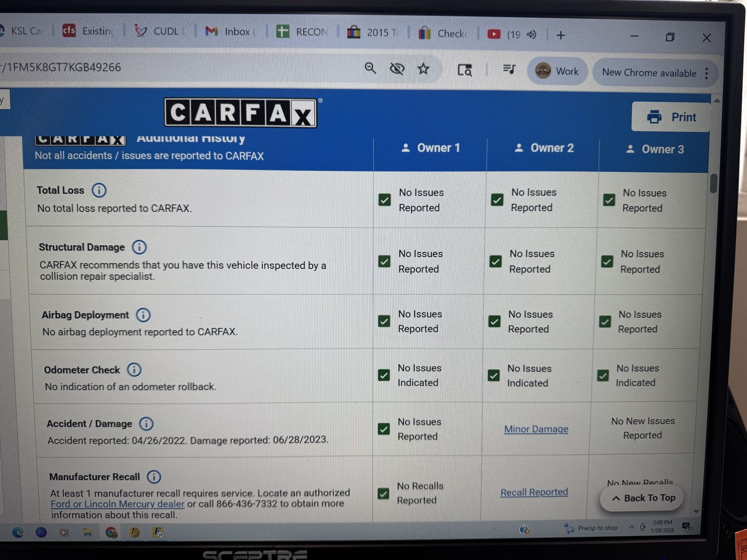Click Owner 2 Airbag Deployment checkmark
747x560 pixels.
pyautogui.click(x=494, y=322)
